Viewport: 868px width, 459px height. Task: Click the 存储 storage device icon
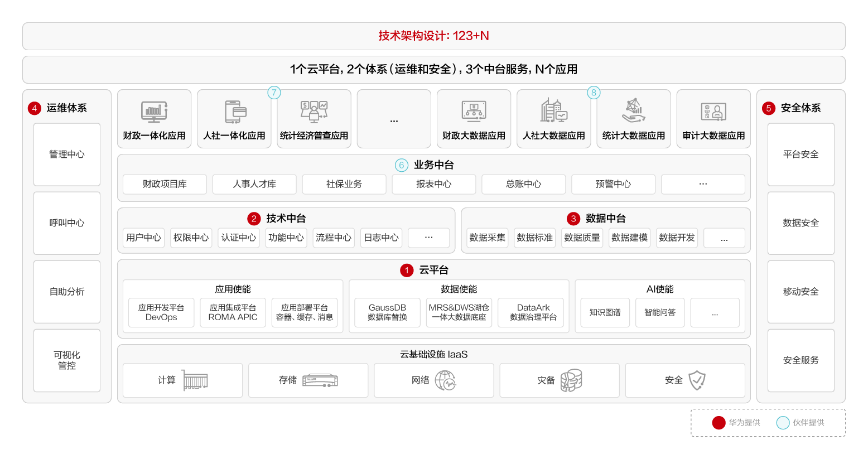pyautogui.click(x=320, y=380)
